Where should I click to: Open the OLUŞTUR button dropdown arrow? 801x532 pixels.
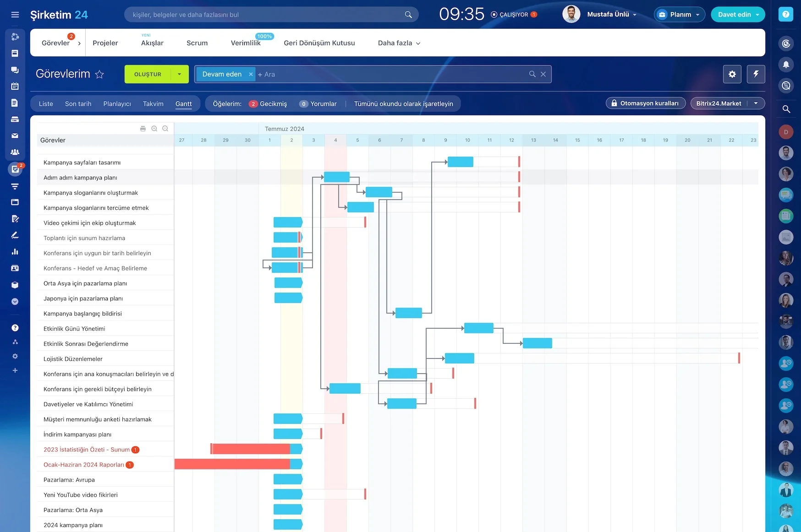pos(180,74)
